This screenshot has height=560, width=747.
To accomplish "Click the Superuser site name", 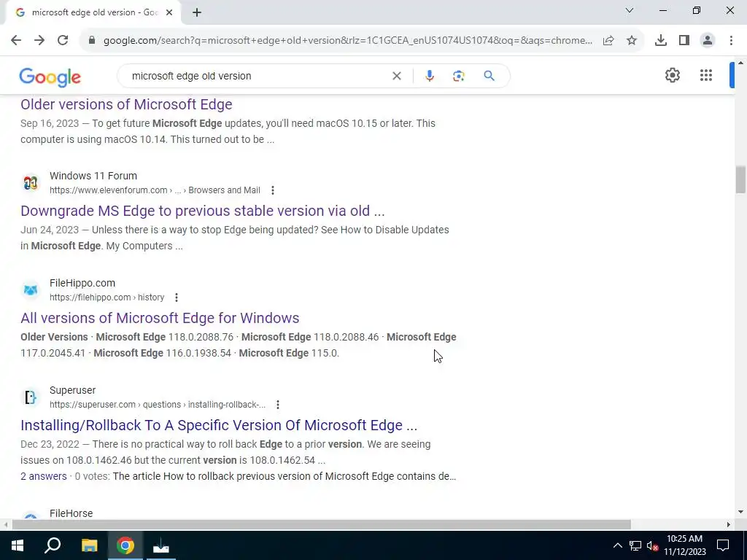I will click(72, 390).
